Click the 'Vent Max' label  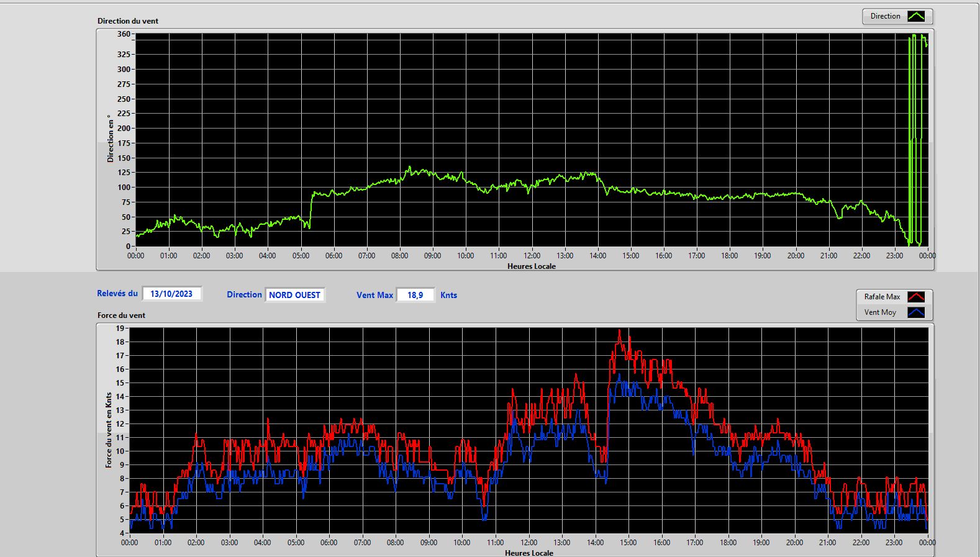point(374,295)
